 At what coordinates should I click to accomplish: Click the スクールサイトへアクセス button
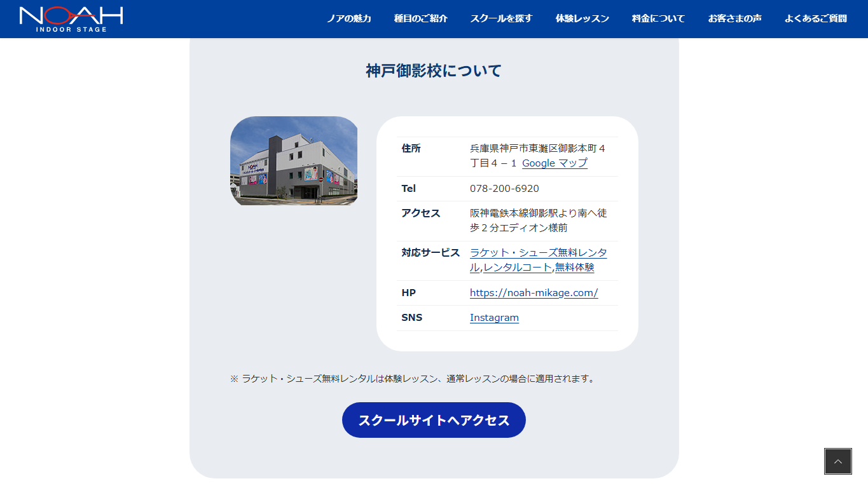click(x=434, y=420)
